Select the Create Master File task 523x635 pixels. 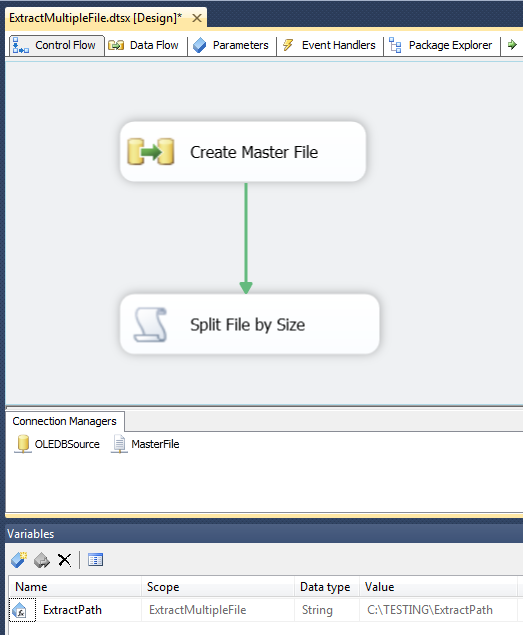coord(243,152)
